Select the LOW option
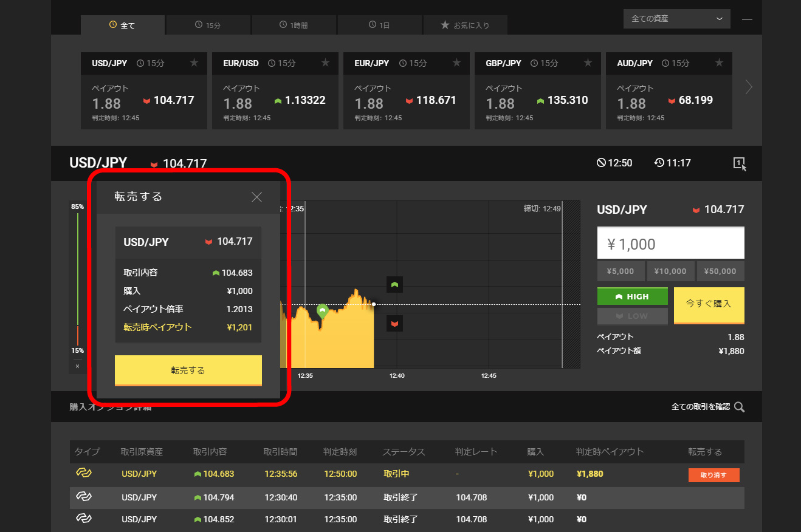Screen dimensions: 801x532 point(633,316)
